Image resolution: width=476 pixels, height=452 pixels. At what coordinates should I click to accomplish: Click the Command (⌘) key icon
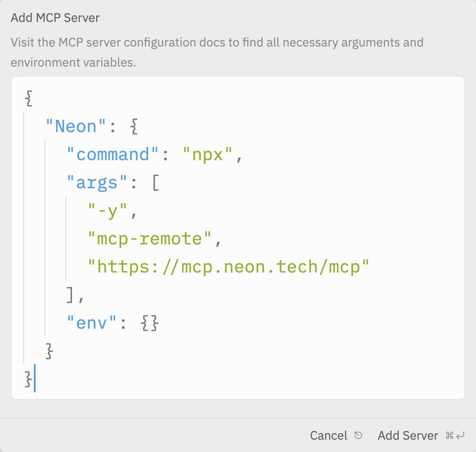449,435
